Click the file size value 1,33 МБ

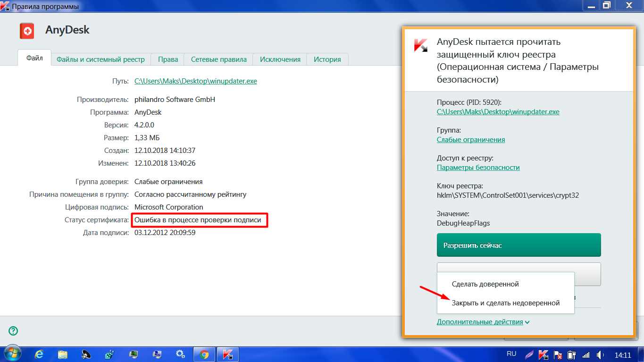pyautogui.click(x=148, y=138)
